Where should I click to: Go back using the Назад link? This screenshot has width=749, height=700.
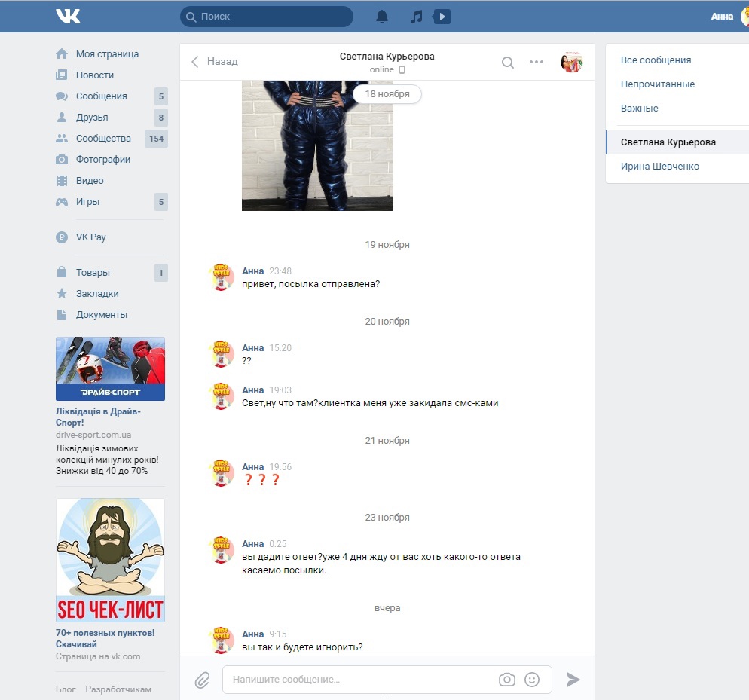pos(215,62)
